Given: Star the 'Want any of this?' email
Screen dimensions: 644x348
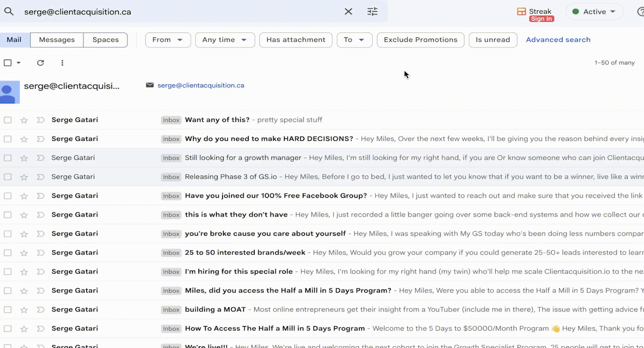Looking at the screenshot, I should point(24,120).
